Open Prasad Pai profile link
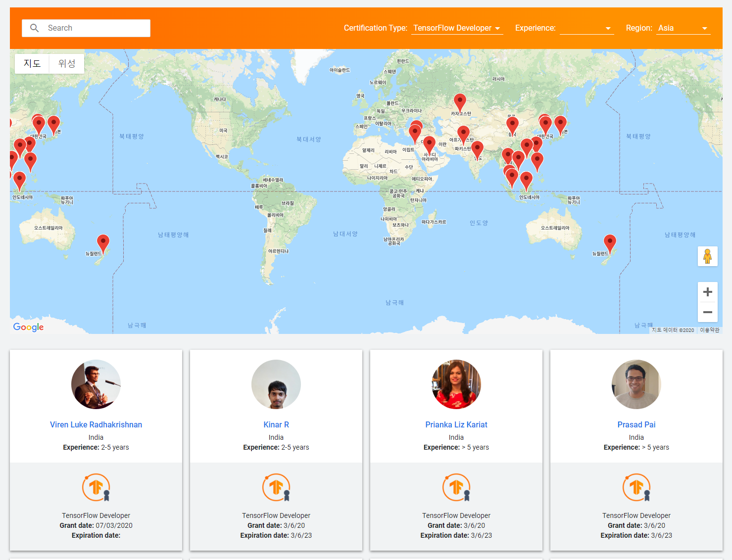Screen dimensions: 732x560 tap(636, 424)
